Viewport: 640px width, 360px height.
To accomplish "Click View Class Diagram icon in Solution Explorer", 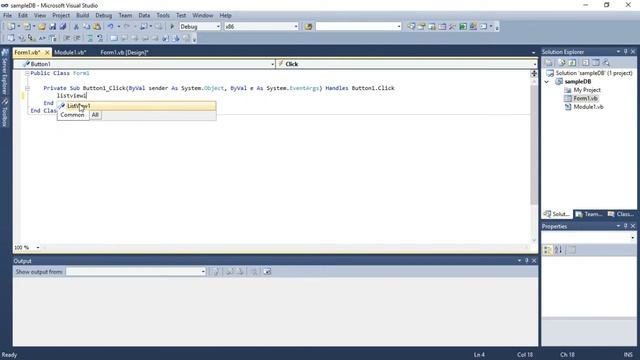I will [x=606, y=62].
